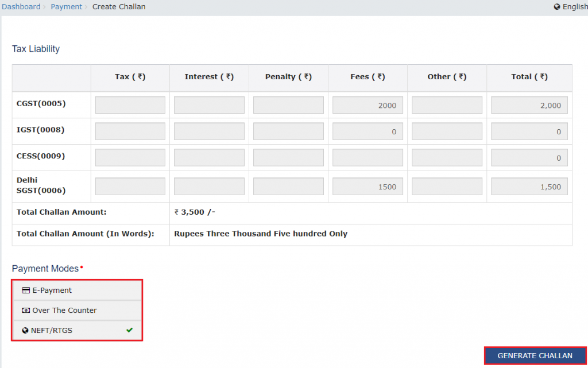Image resolution: width=588 pixels, height=368 pixels.
Task: Click the CGST Tax input field
Action: pyautogui.click(x=130, y=105)
